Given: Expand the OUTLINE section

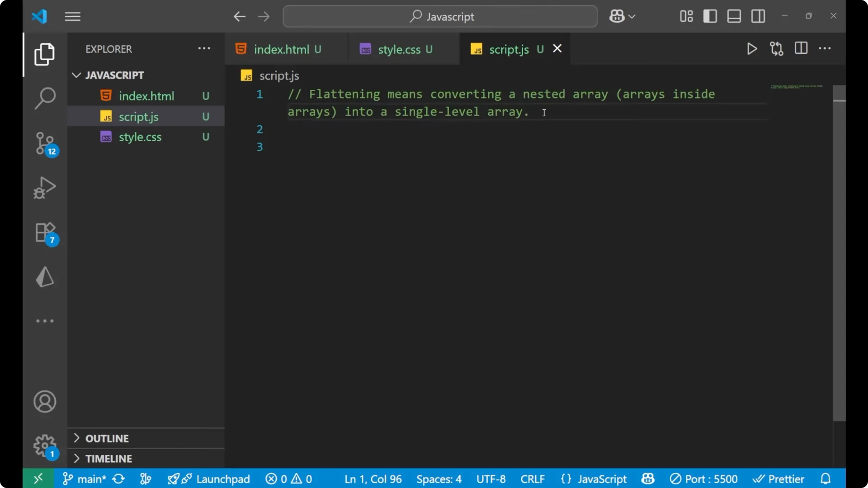Looking at the screenshot, I should coord(107,438).
